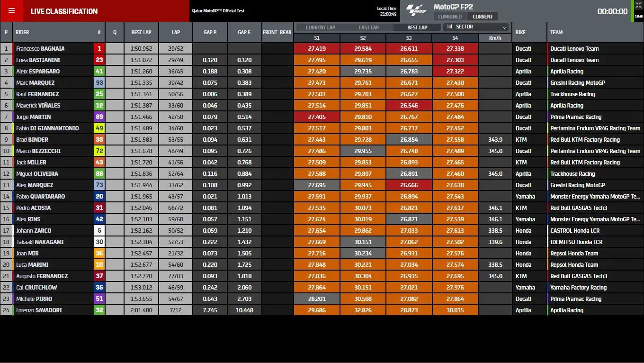Expand the SECTOR dropdown chevron
Image resolution: width=644 pixels, height=363 pixels.
point(504,27)
